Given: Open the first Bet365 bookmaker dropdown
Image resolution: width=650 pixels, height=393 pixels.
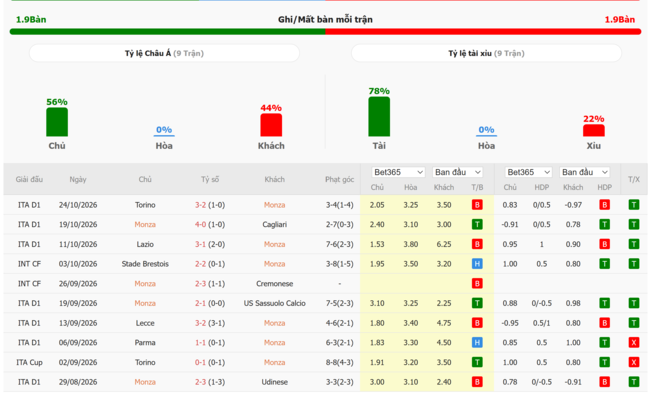Looking at the screenshot, I should (x=398, y=172).
